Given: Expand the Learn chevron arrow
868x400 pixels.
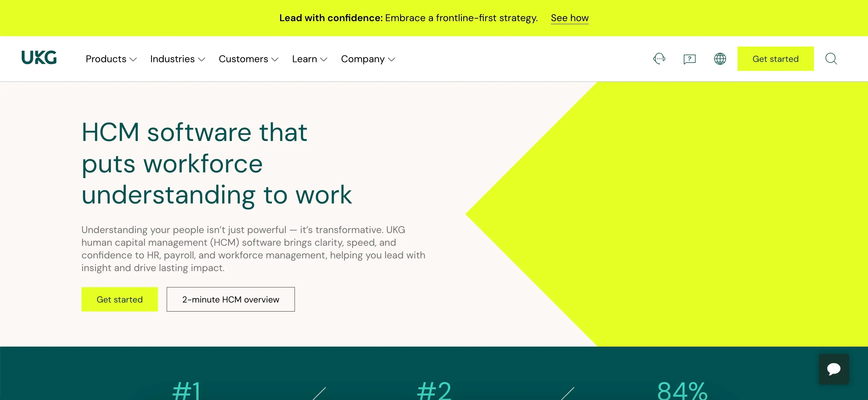Looking at the screenshot, I should (324, 59).
